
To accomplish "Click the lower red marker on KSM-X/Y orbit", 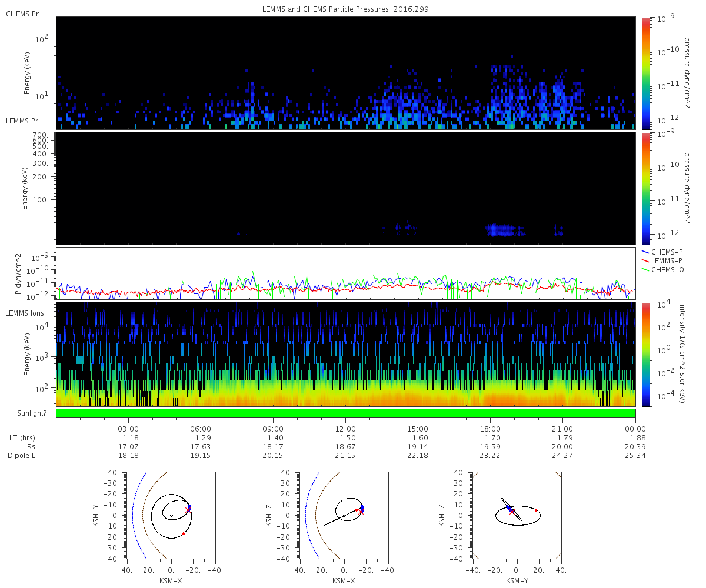I will click(x=184, y=533).
